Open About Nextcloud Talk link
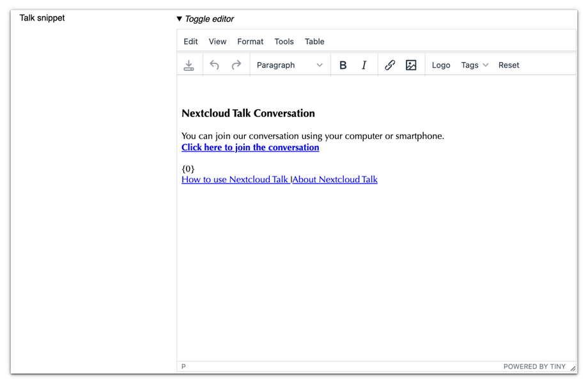Screen dimensions: 588x385 (x=335, y=179)
